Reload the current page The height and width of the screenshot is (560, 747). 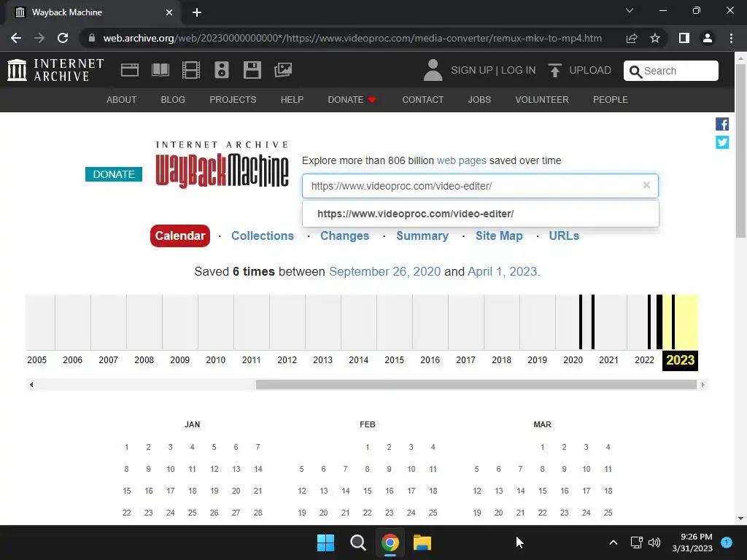coord(63,38)
